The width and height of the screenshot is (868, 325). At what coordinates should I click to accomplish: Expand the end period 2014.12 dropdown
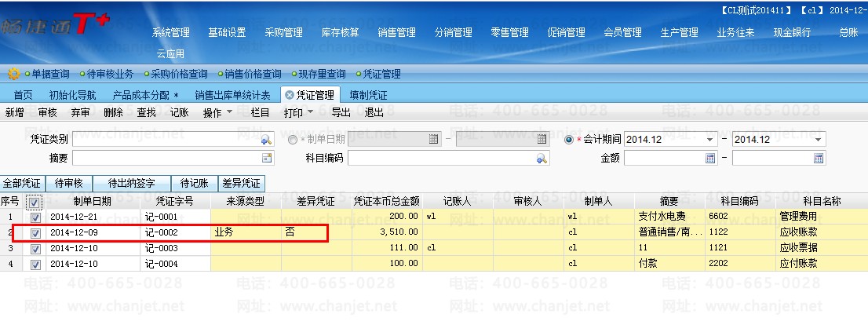819,140
